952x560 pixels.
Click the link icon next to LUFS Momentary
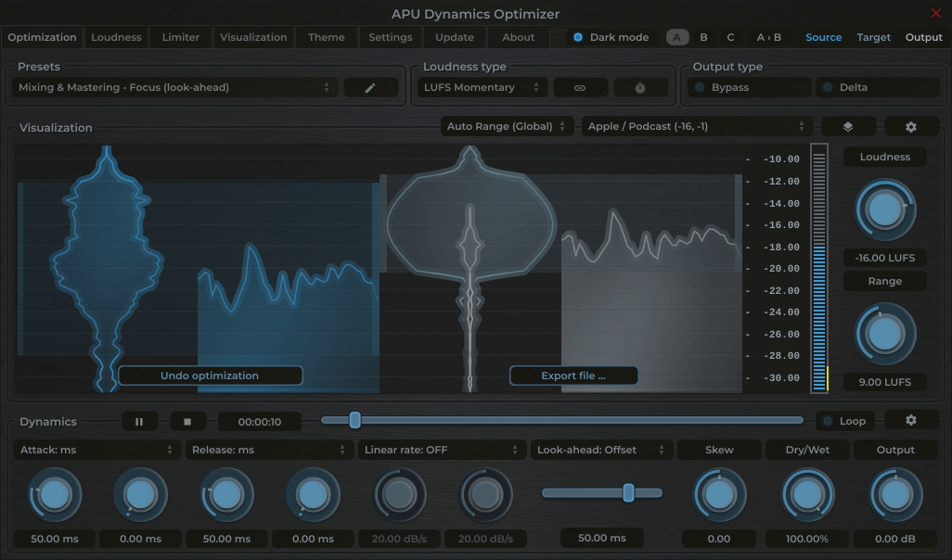580,86
